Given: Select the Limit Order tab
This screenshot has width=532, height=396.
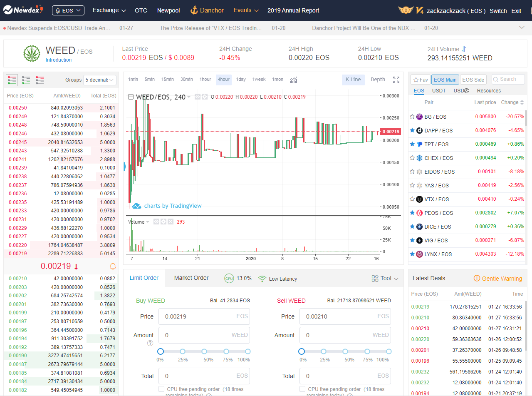Looking at the screenshot, I should [144, 278].
